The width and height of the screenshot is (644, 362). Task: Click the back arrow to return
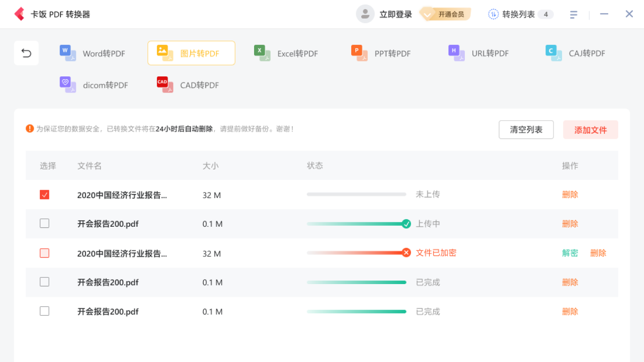pyautogui.click(x=26, y=53)
